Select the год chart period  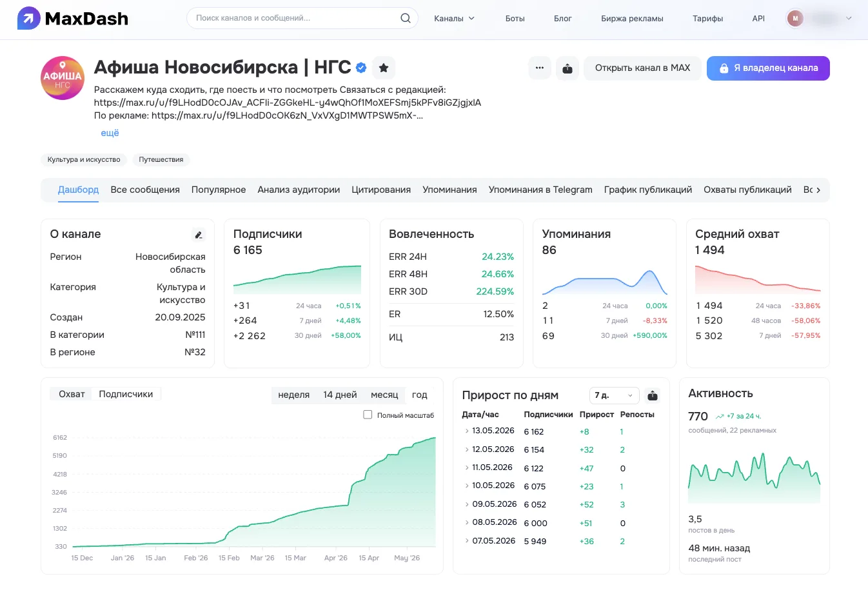coord(420,395)
